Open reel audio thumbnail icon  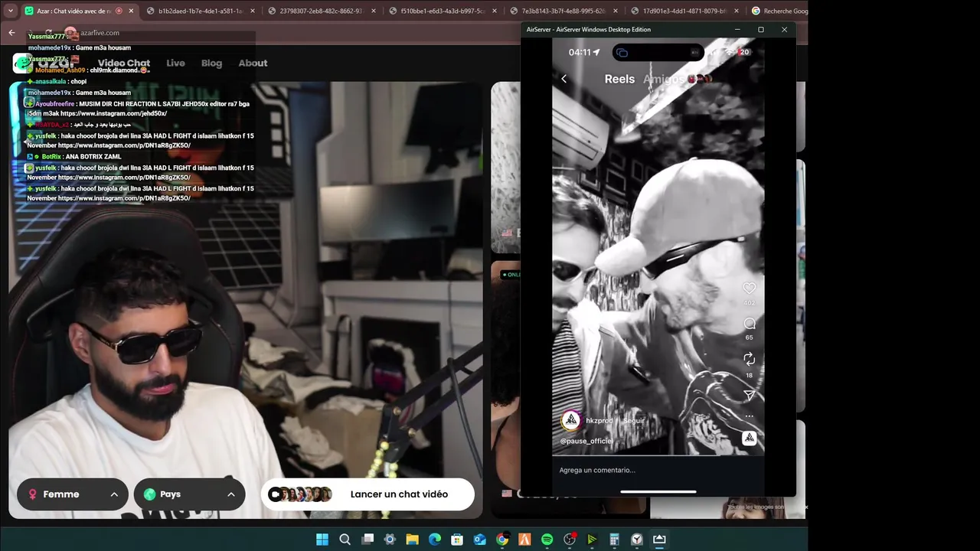tap(749, 438)
